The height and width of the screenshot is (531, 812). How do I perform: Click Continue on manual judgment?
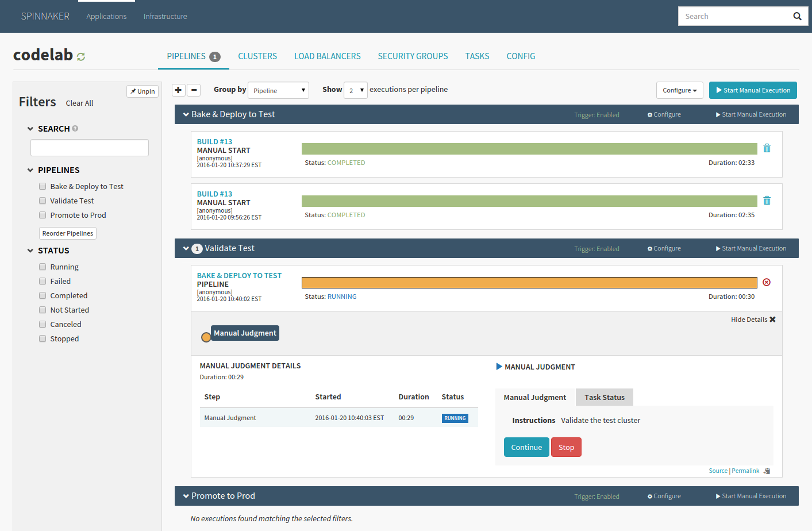(526, 447)
